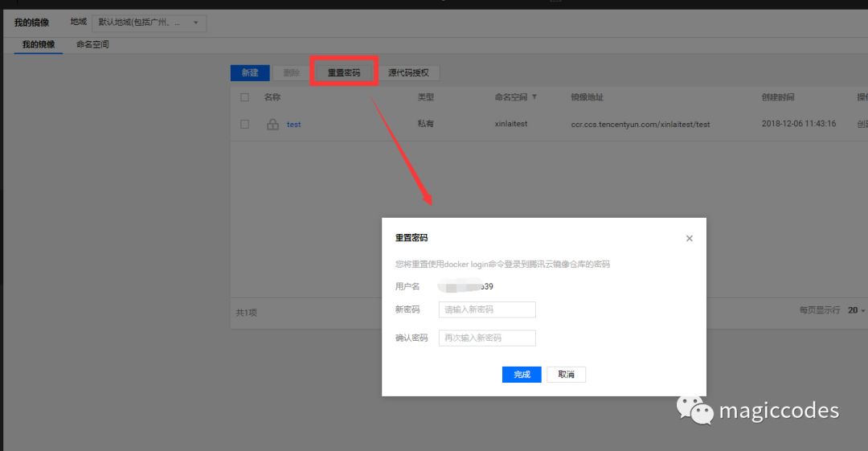This screenshot has height=451, width=868.
Task: Click the 共1项 total count text
Action: coord(247,313)
